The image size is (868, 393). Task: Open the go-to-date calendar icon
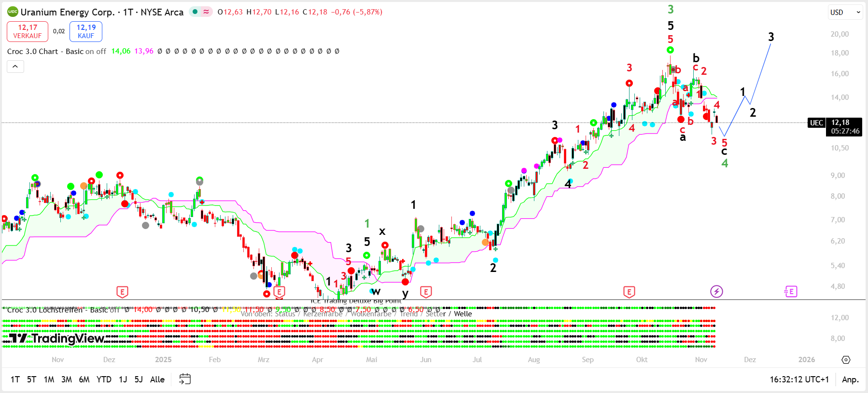click(x=185, y=379)
